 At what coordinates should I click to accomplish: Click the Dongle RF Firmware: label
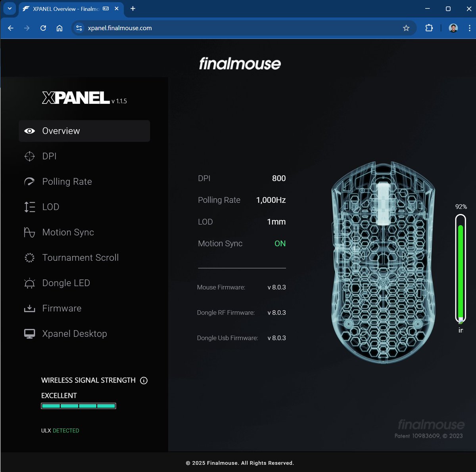pos(226,313)
